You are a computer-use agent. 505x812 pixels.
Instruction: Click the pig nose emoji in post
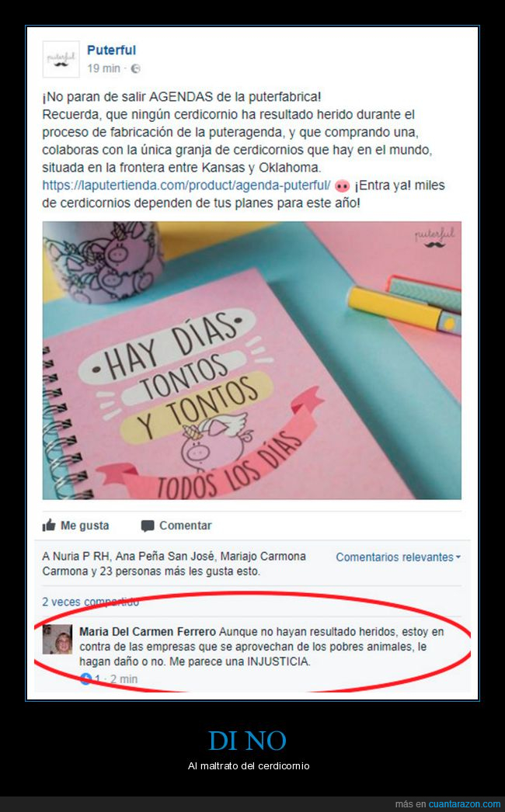342,186
